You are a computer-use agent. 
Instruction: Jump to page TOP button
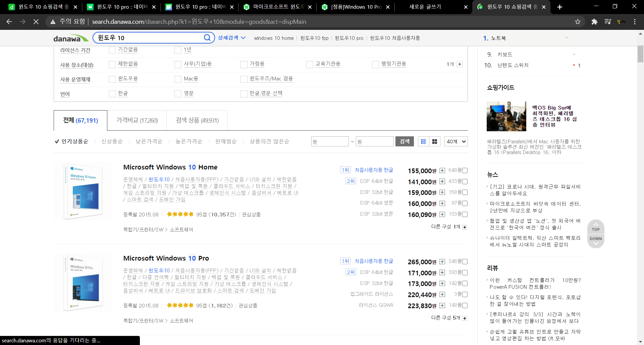click(596, 227)
